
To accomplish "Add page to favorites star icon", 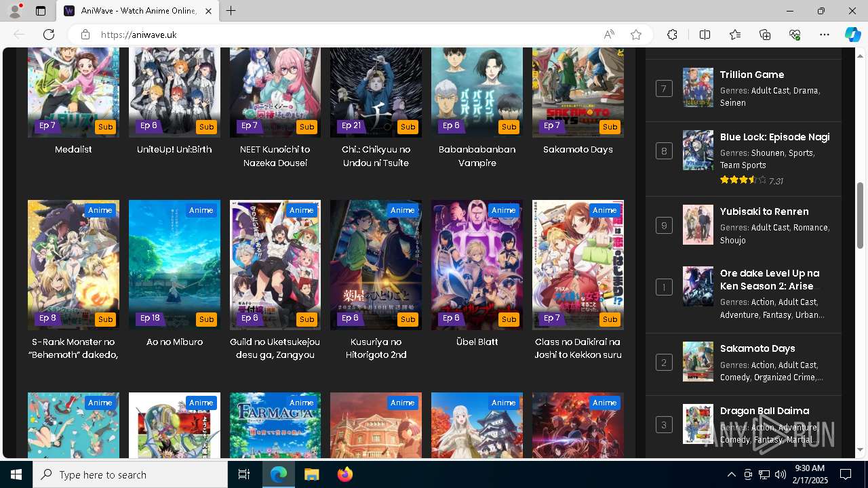I will pos(636,35).
